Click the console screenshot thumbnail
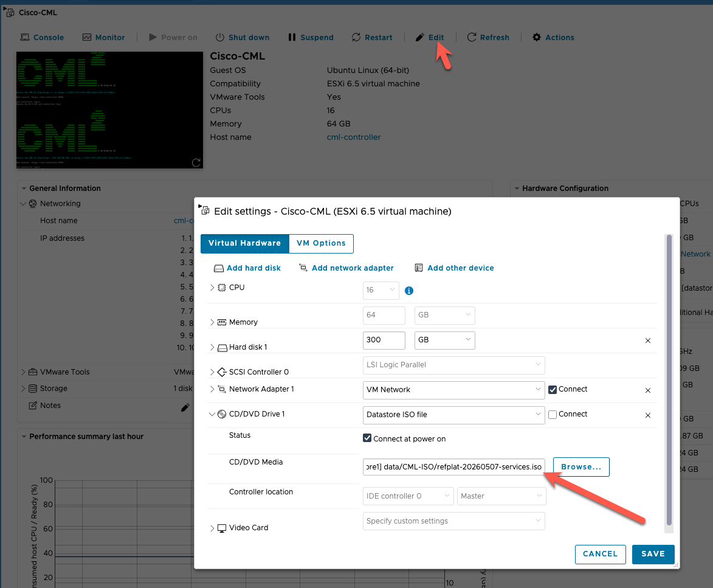Image resolution: width=713 pixels, height=588 pixels. tap(109, 109)
